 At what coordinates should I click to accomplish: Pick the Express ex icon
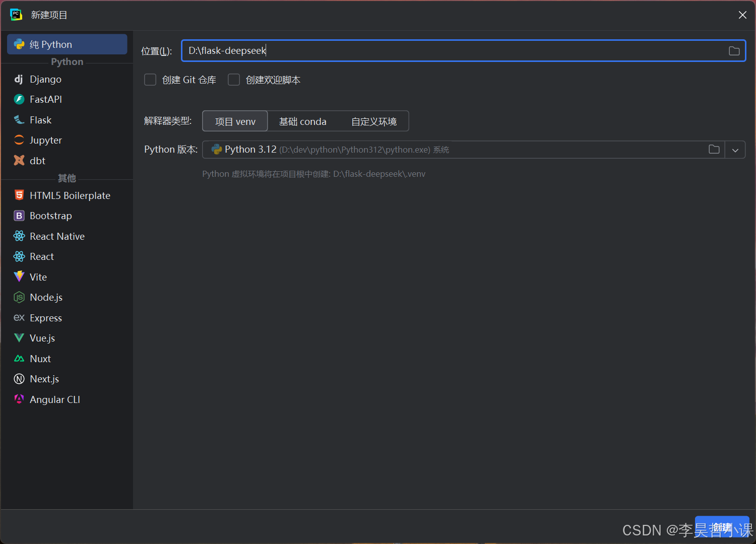[x=19, y=318]
